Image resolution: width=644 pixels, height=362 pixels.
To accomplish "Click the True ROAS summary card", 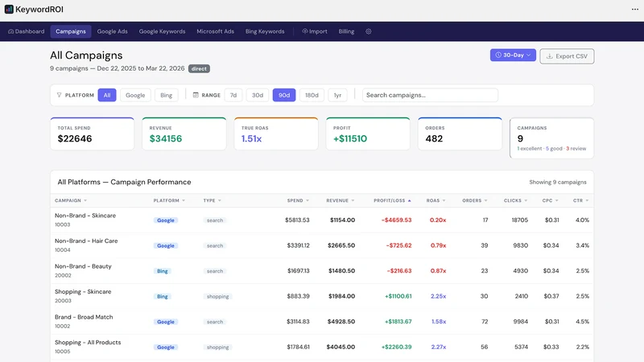I will point(276,134).
